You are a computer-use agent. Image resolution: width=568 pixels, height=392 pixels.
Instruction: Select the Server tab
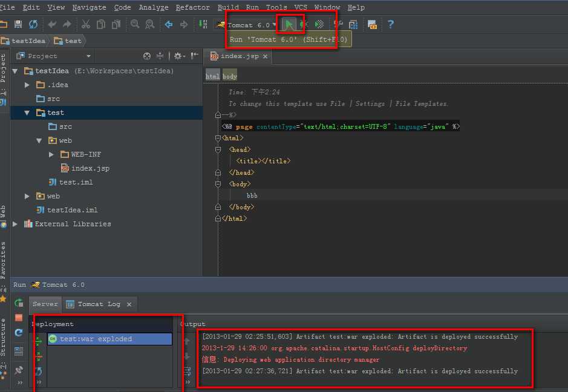(x=45, y=304)
